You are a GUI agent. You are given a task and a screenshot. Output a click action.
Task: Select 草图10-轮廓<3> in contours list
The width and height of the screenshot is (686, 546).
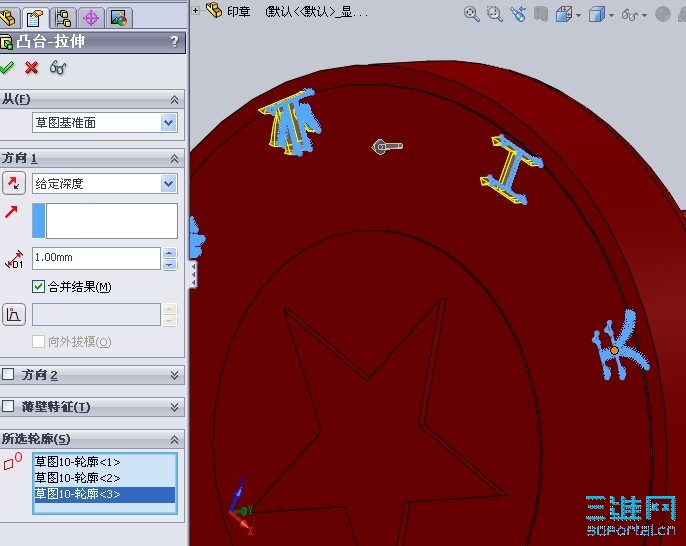pyautogui.click(x=105, y=494)
